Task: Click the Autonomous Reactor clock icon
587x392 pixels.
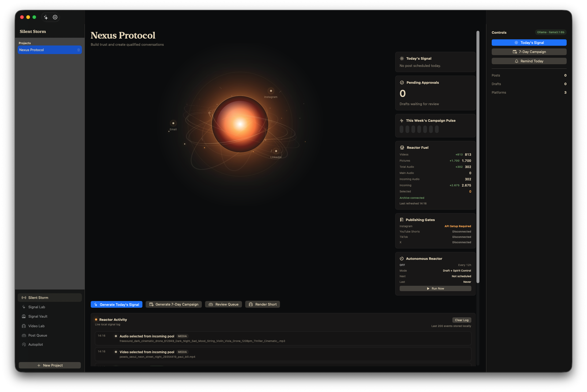Action: tap(402, 259)
